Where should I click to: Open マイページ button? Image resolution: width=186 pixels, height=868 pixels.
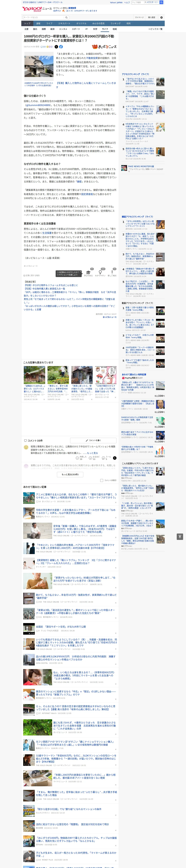pos(139,18)
